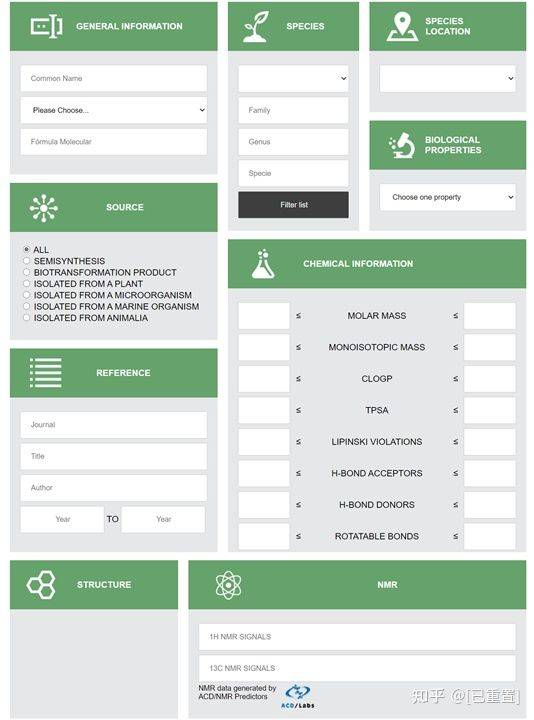Screen dimensions: 534x720
Task: Click the Structure hexagon icon
Action: (x=41, y=585)
